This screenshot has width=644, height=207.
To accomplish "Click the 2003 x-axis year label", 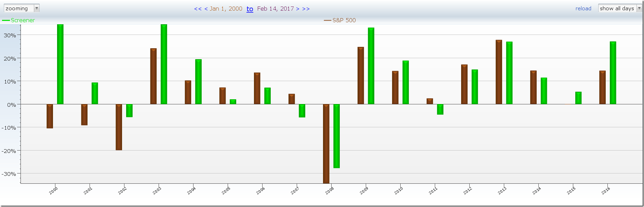I will tap(157, 191).
